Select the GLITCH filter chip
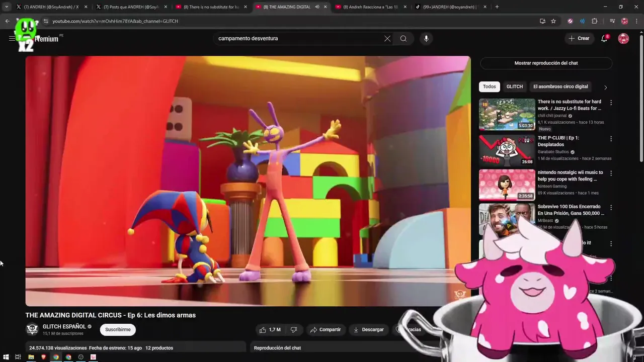 (x=514, y=86)
